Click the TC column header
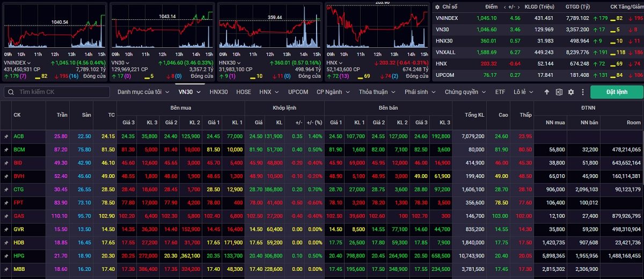This screenshot has height=279, width=644. tap(111, 115)
